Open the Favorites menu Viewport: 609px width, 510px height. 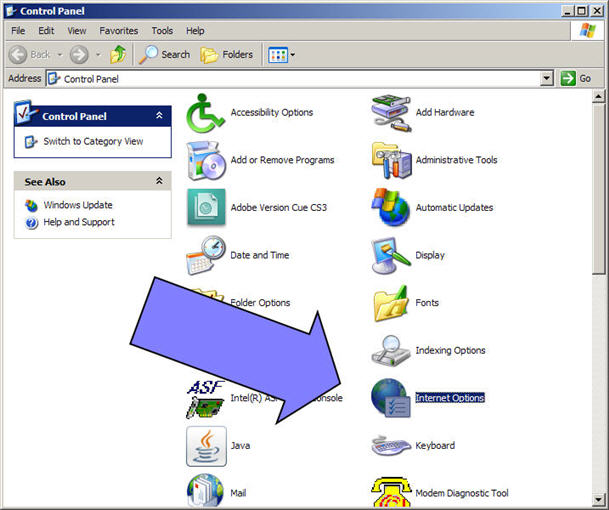click(118, 31)
